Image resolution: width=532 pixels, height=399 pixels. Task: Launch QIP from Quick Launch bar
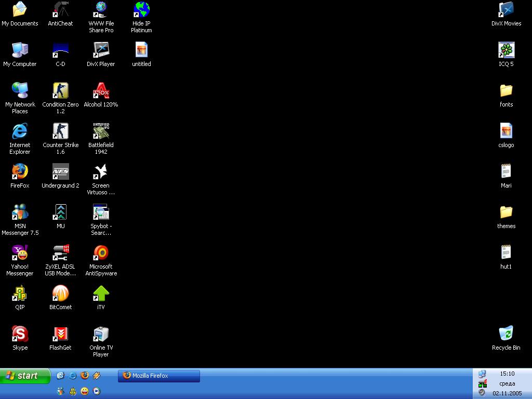[73, 391]
